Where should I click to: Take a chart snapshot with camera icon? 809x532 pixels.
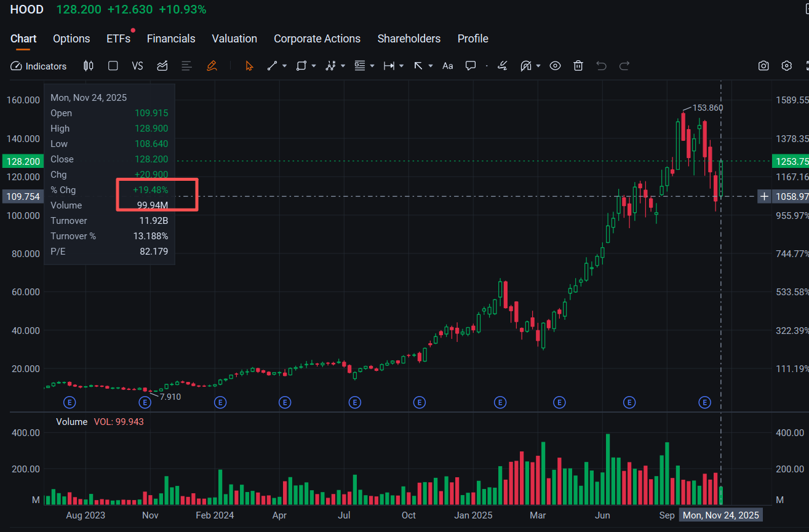(763, 66)
